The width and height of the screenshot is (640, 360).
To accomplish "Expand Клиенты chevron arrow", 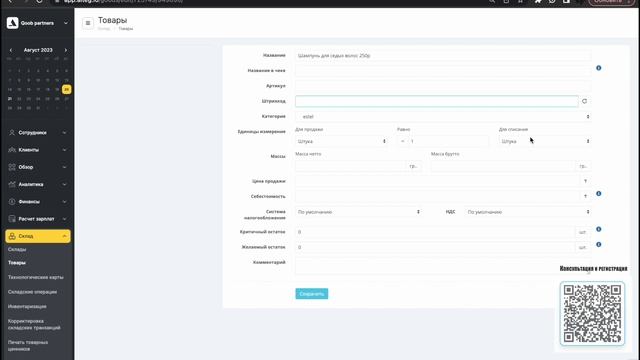I will (64, 150).
